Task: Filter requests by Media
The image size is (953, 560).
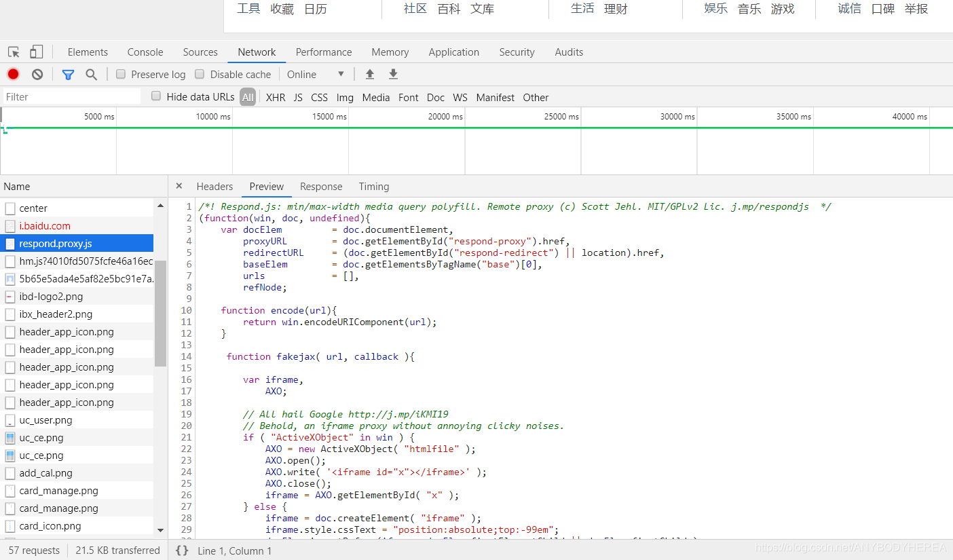Action: tap(376, 97)
